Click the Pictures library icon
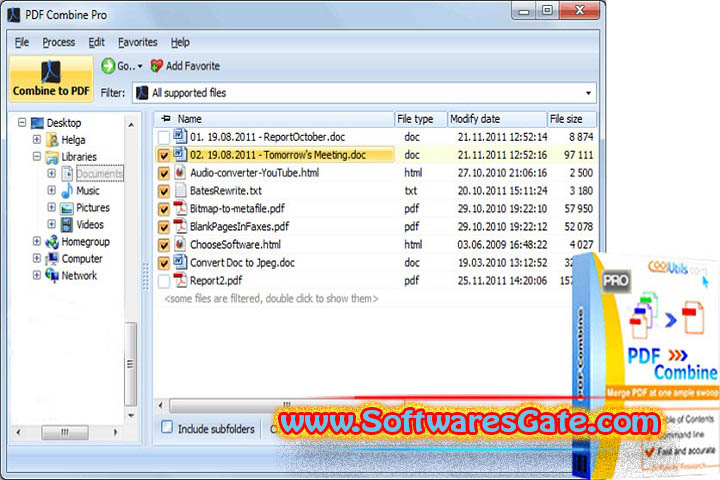Image resolution: width=720 pixels, height=480 pixels. pos(67,208)
